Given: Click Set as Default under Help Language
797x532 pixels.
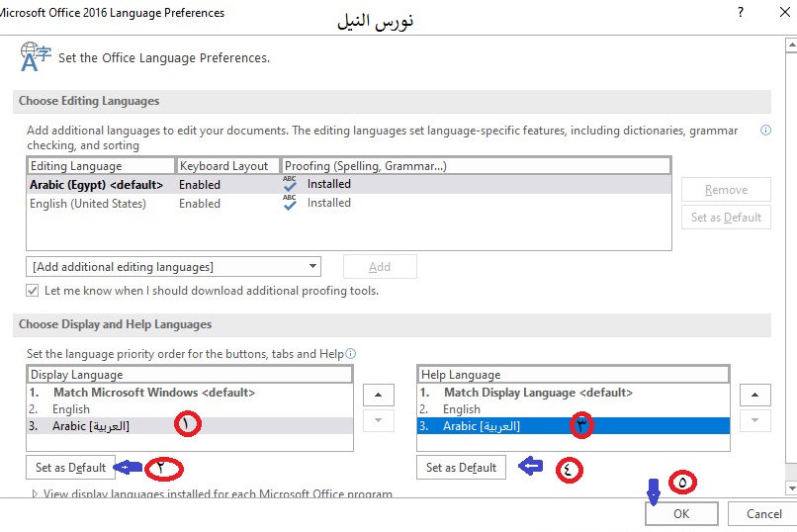Looking at the screenshot, I should tap(461, 468).
